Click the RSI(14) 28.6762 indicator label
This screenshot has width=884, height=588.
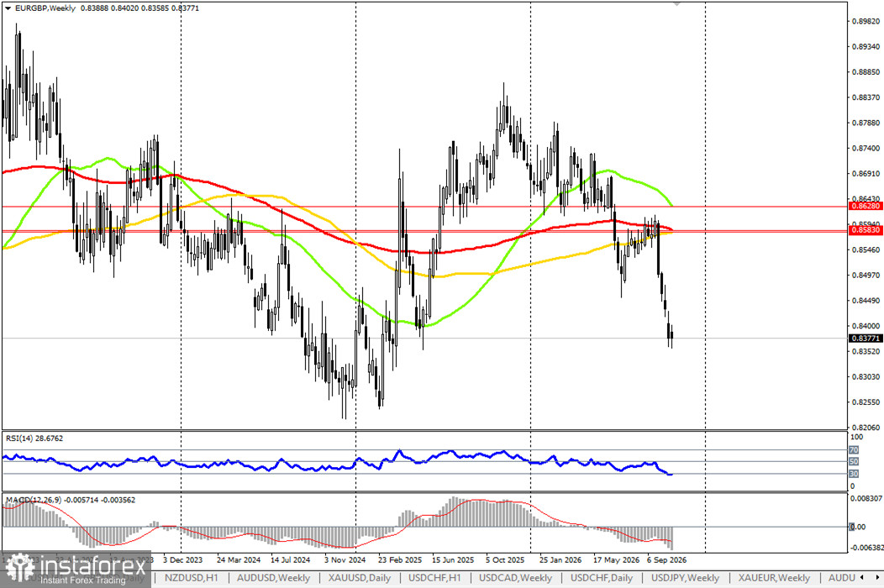[34, 438]
